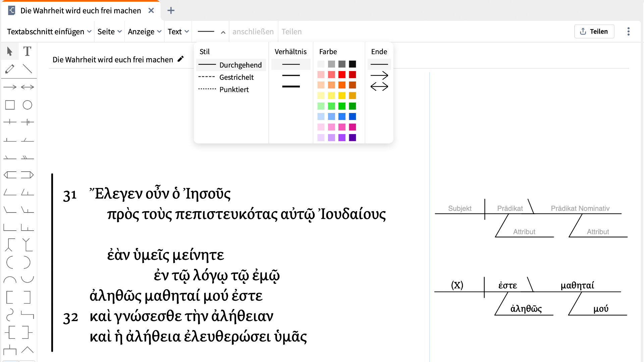Select the word μαθηταί in the diagram

577,285
